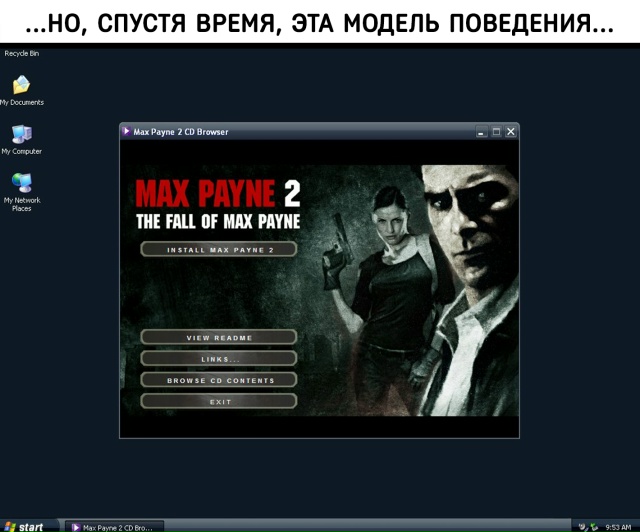Viewport: 640px width, 532px height.
Task: Click the Windows Start button
Action: 25,526
